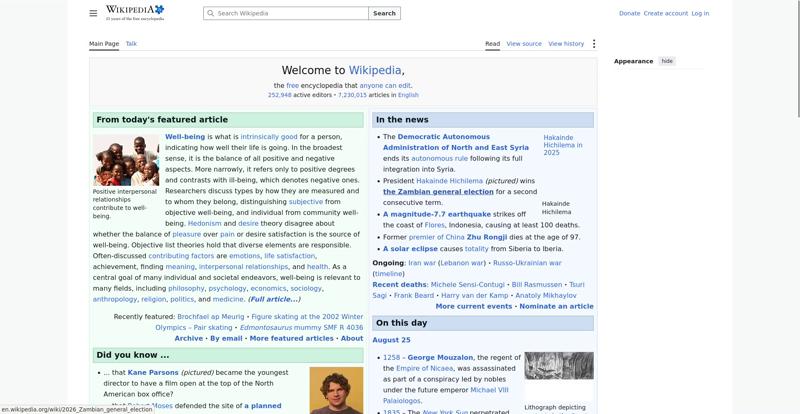The image size is (800, 414).
Task: Open the hamburger main menu icon
Action: click(93, 13)
